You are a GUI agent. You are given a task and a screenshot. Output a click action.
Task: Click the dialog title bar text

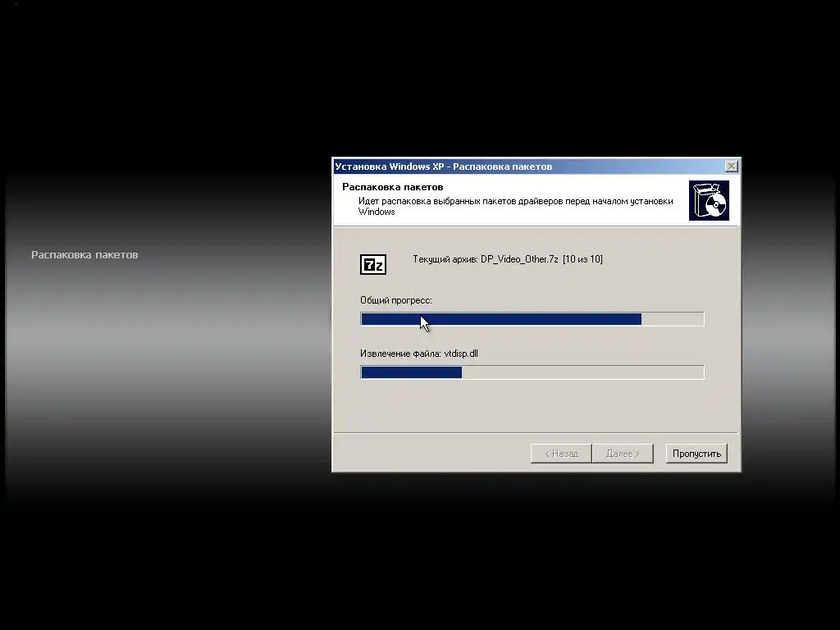pos(444,167)
